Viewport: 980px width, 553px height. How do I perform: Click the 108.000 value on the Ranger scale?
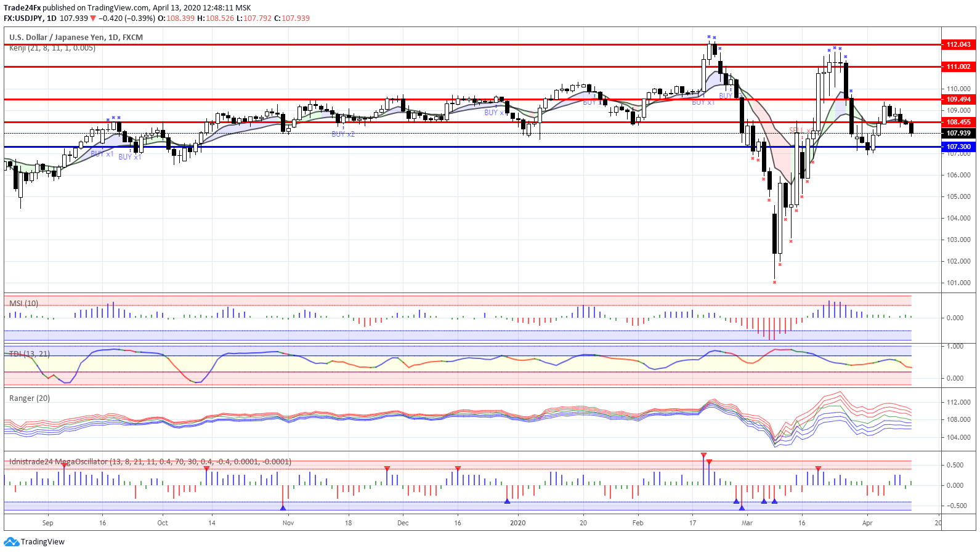[959, 419]
